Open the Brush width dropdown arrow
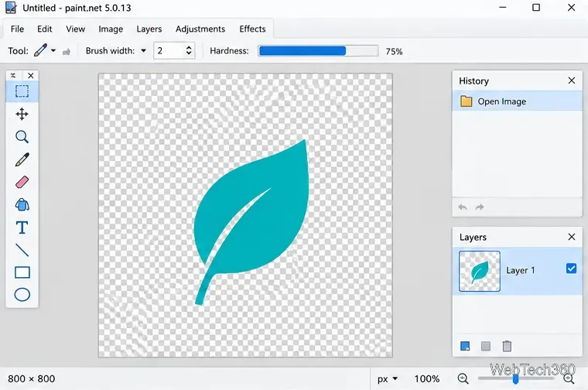Image resolution: width=588 pixels, height=390 pixels. [x=143, y=50]
